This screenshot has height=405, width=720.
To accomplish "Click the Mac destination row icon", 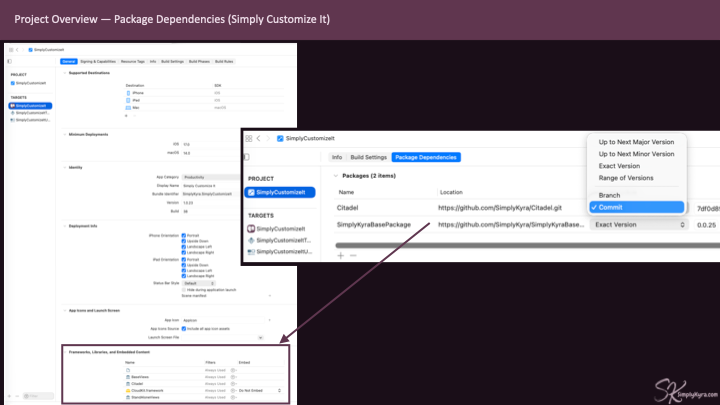I will (x=128, y=107).
